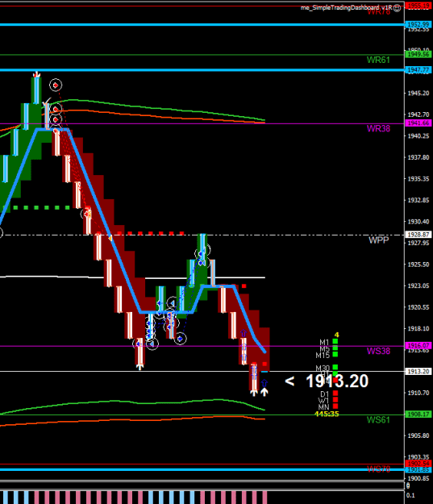Click the D1 red trend indicator square
Viewport: 433px width, 504px height.
pos(335,393)
